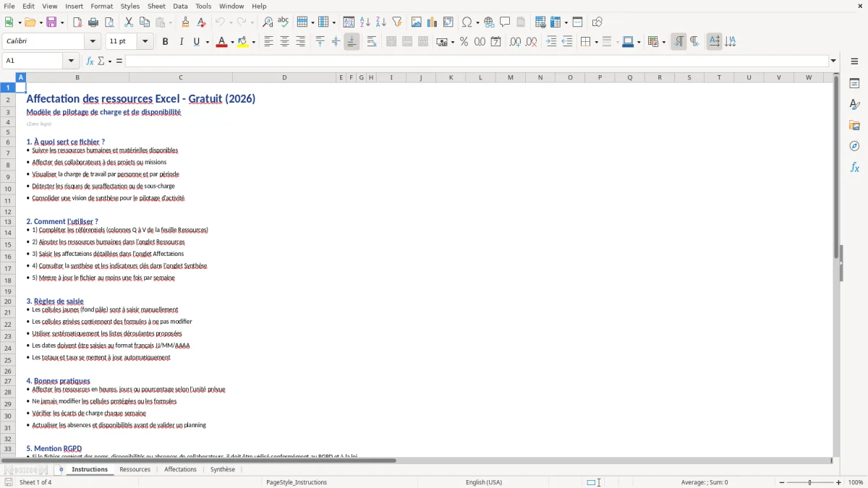The width and height of the screenshot is (868, 488).
Task: Toggle Underline formatting
Action: point(197,42)
